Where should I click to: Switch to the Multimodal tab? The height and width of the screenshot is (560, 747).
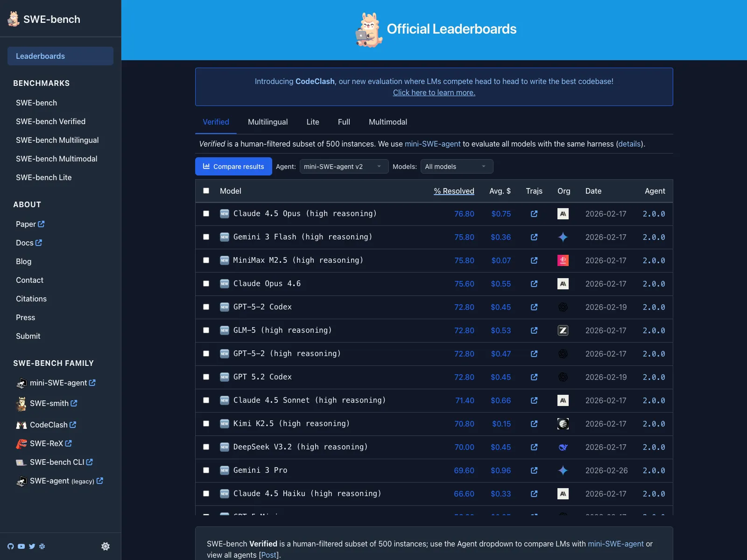pos(388,122)
